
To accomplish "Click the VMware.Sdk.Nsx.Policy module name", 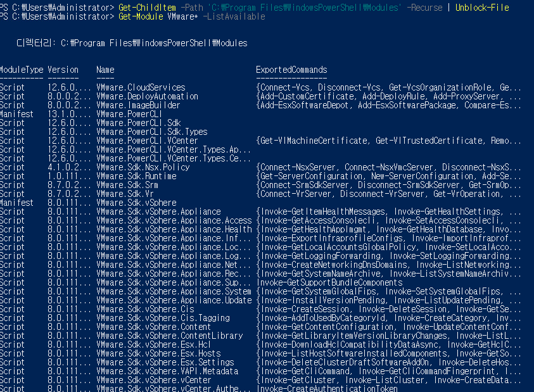I will point(143,167).
